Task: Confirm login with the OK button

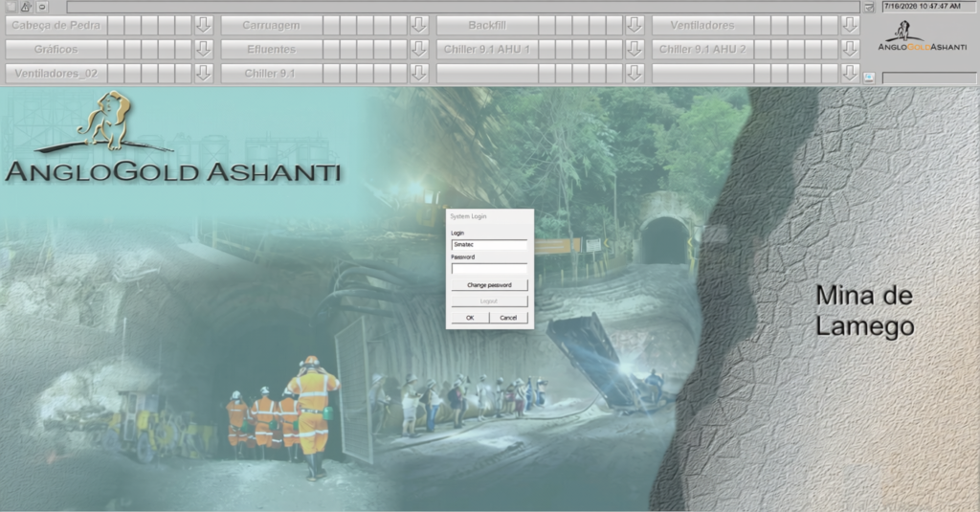Action: tap(470, 318)
